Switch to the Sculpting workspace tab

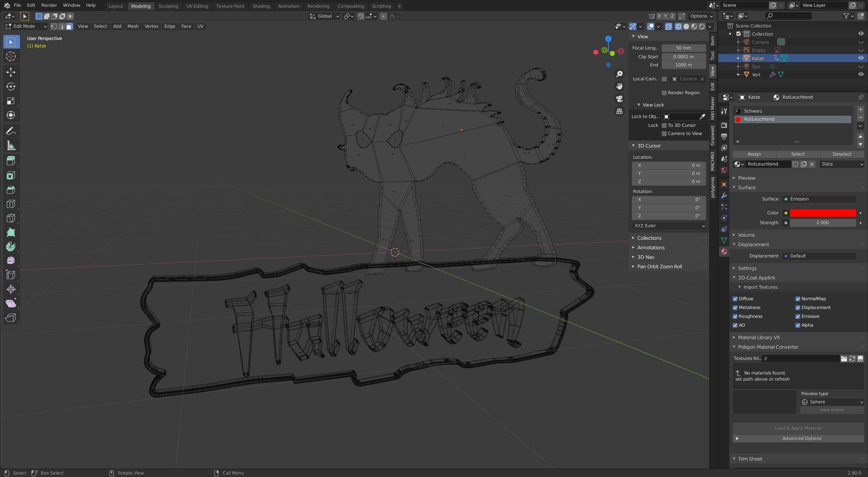pos(168,6)
